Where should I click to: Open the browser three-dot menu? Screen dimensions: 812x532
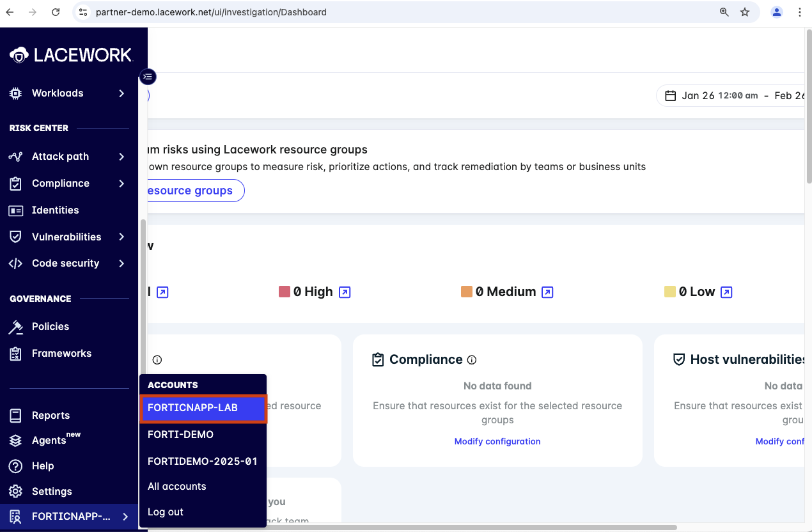click(x=800, y=12)
